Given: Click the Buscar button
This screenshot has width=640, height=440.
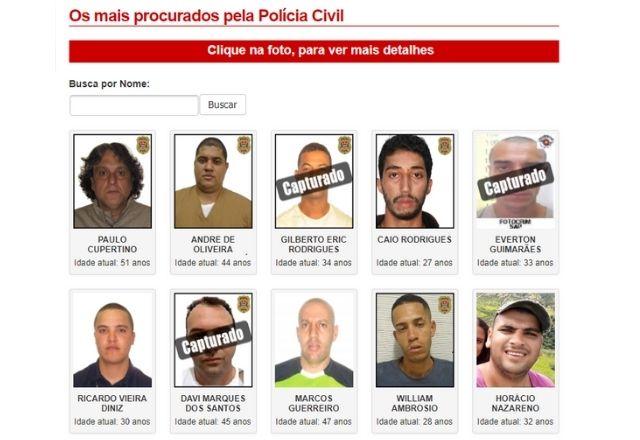Looking at the screenshot, I should pos(222,105).
